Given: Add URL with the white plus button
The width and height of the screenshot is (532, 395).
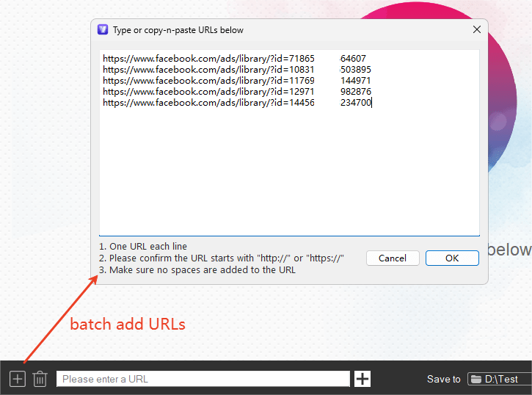Looking at the screenshot, I should click(362, 379).
